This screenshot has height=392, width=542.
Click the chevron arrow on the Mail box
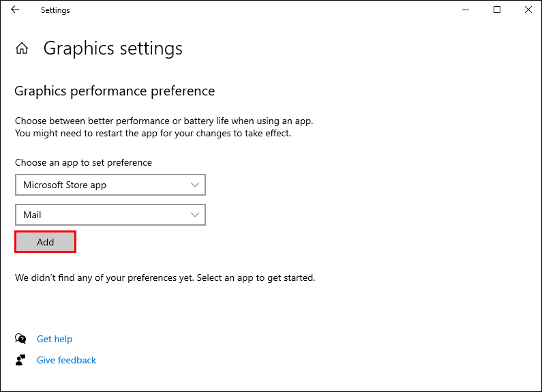196,215
